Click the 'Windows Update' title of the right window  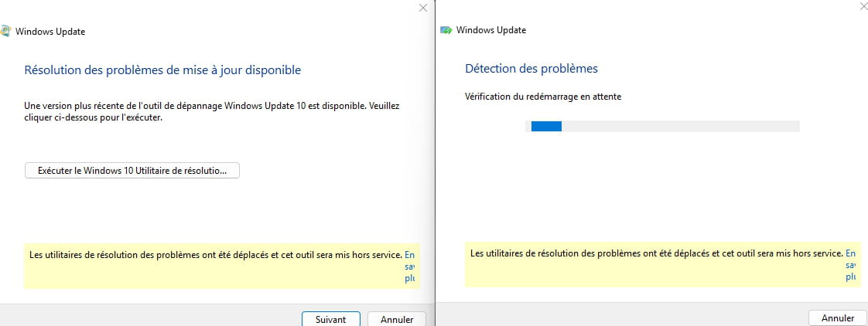click(x=491, y=30)
